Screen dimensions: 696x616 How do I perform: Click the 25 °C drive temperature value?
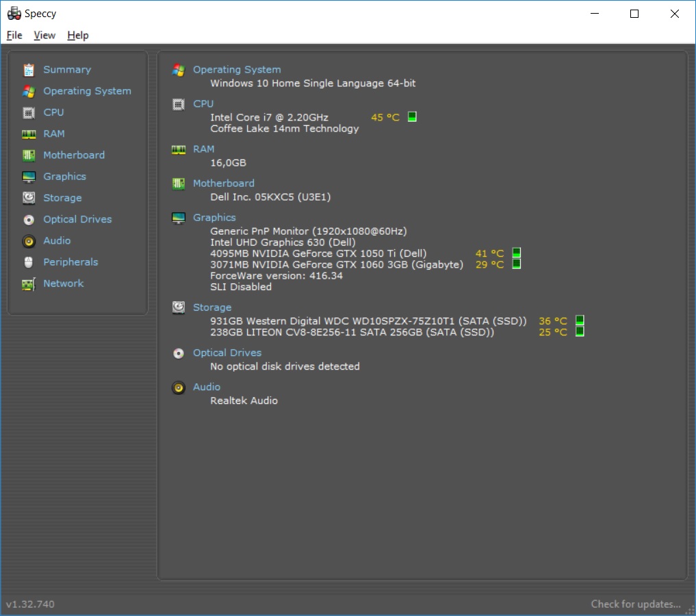tap(553, 332)
